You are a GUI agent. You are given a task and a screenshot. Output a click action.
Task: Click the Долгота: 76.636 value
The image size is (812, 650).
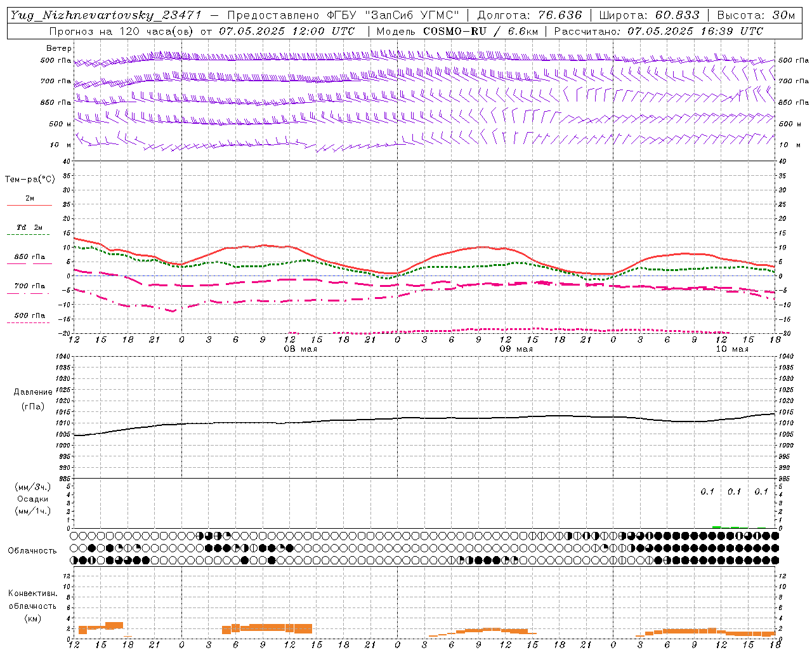tap(530, 15)
